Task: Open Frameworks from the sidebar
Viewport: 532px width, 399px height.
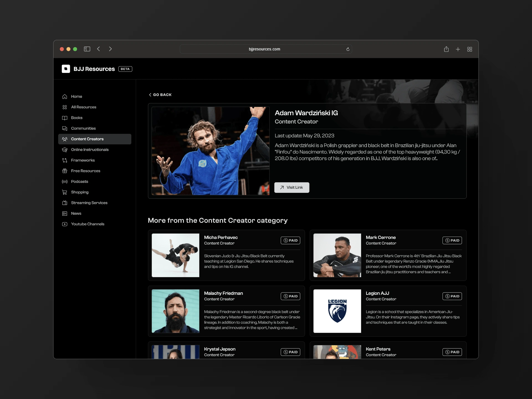Action: tap(95, 160)
